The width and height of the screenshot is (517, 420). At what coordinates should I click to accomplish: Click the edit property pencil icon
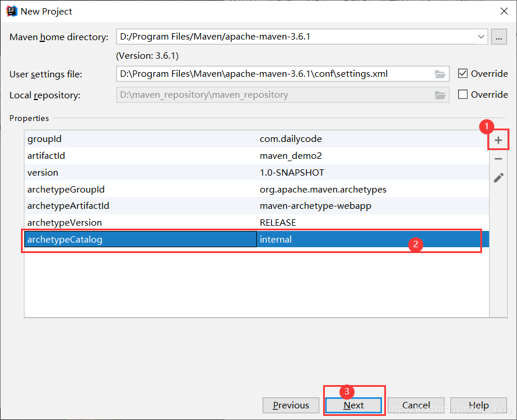(x=498, y=177)
